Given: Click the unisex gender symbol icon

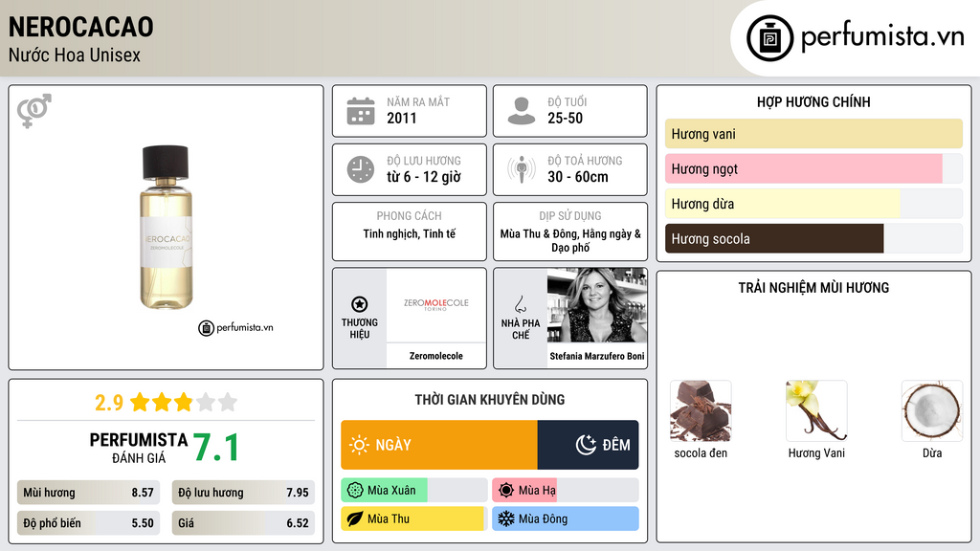Looking at the screenshot, I should 33,111.
